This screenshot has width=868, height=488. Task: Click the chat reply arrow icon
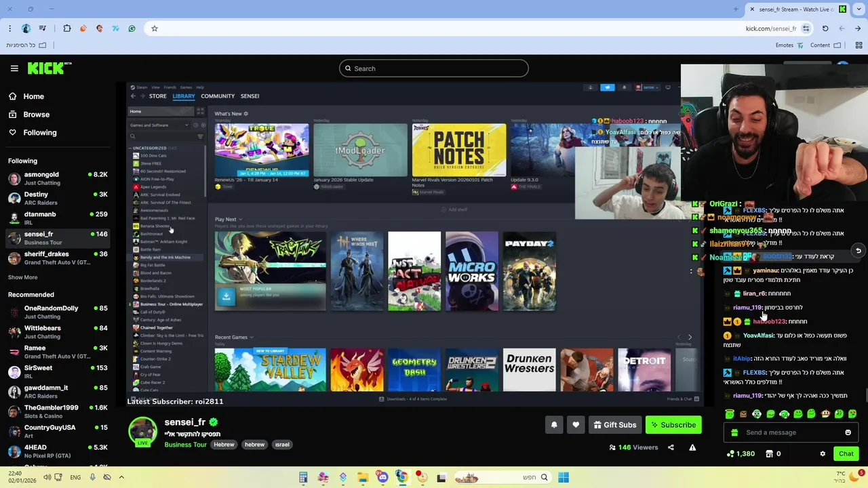pyautogui.click(x=859, y=251)
